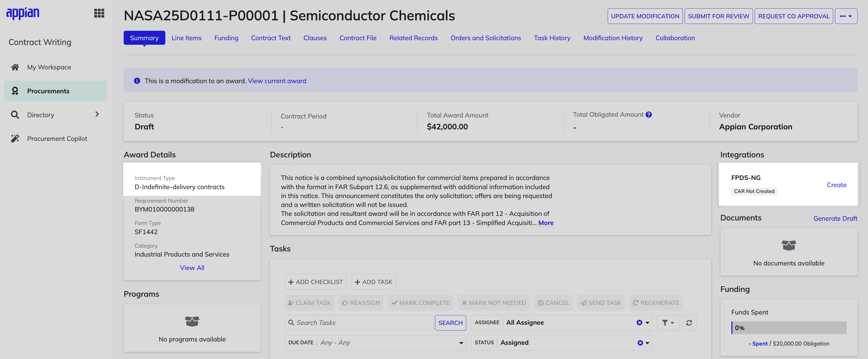Expand description with the More link

coord(546,223)
